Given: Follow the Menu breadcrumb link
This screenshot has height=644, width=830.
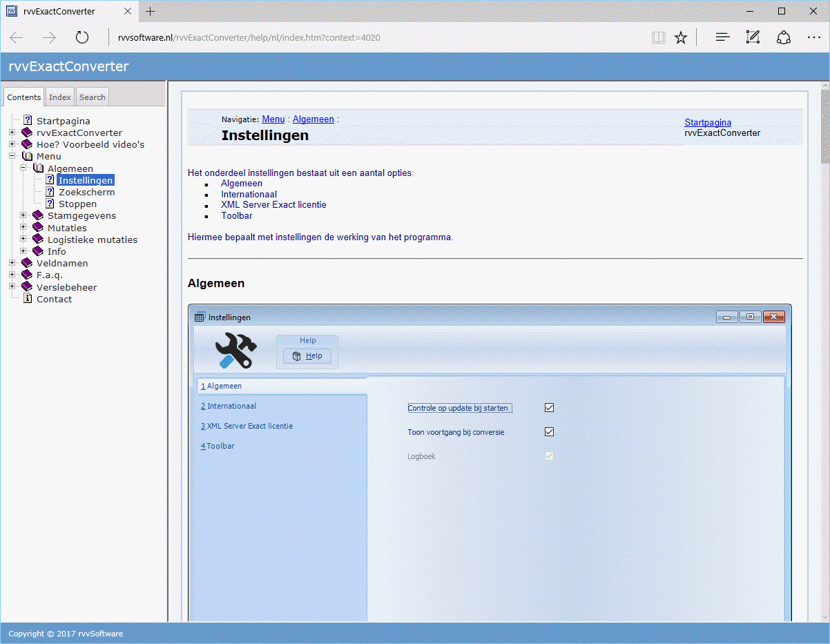Looking at the screenshot, I should click(x=273, y=119).
